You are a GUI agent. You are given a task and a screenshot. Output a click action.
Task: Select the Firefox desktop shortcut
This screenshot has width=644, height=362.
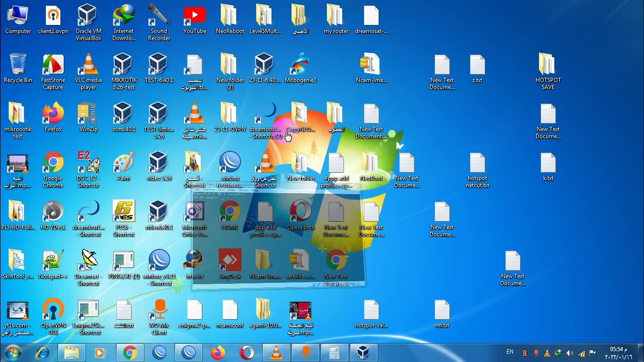(53, 118)
